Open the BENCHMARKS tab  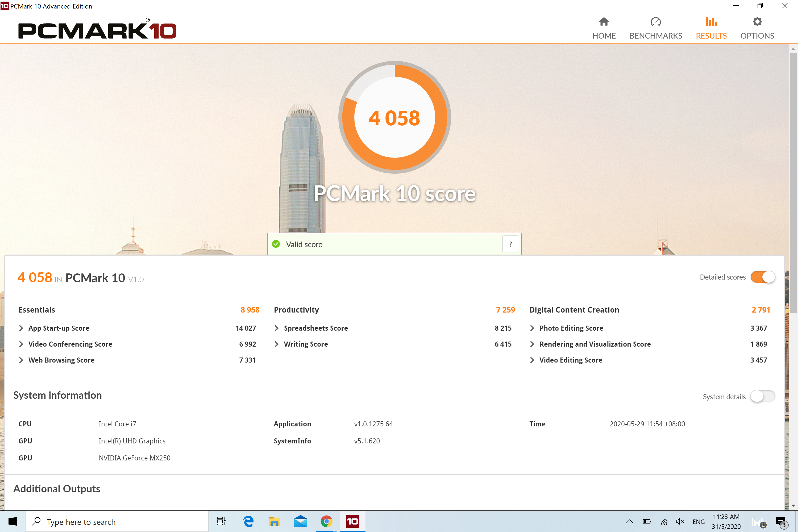[655, 28]
